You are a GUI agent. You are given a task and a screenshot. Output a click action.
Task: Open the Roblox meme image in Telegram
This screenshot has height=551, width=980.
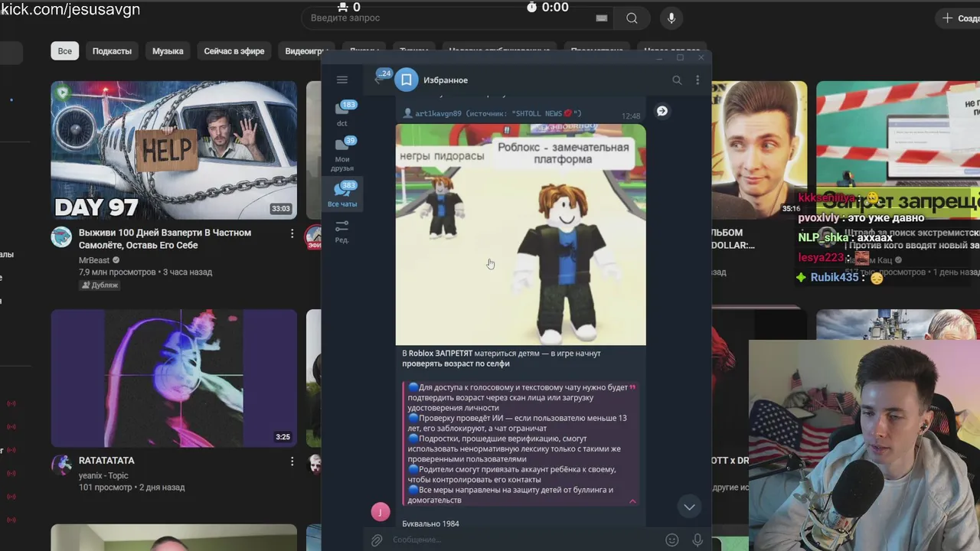(x=521, y=235)
